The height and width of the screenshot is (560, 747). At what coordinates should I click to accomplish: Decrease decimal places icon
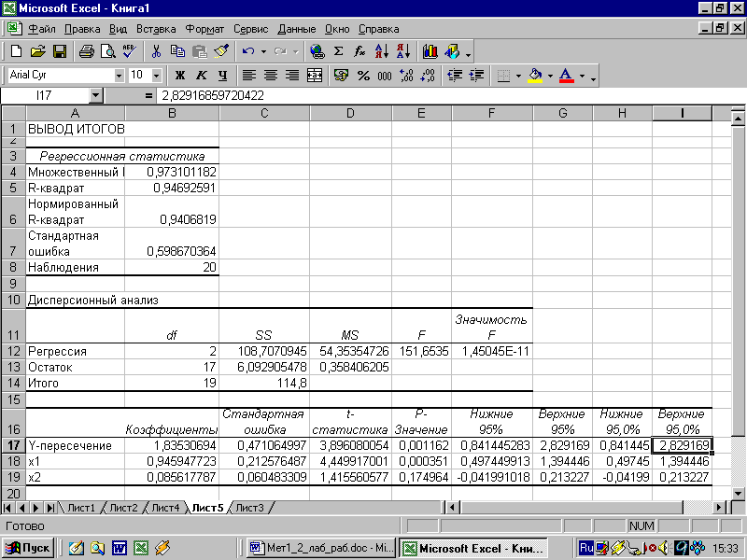428,76
